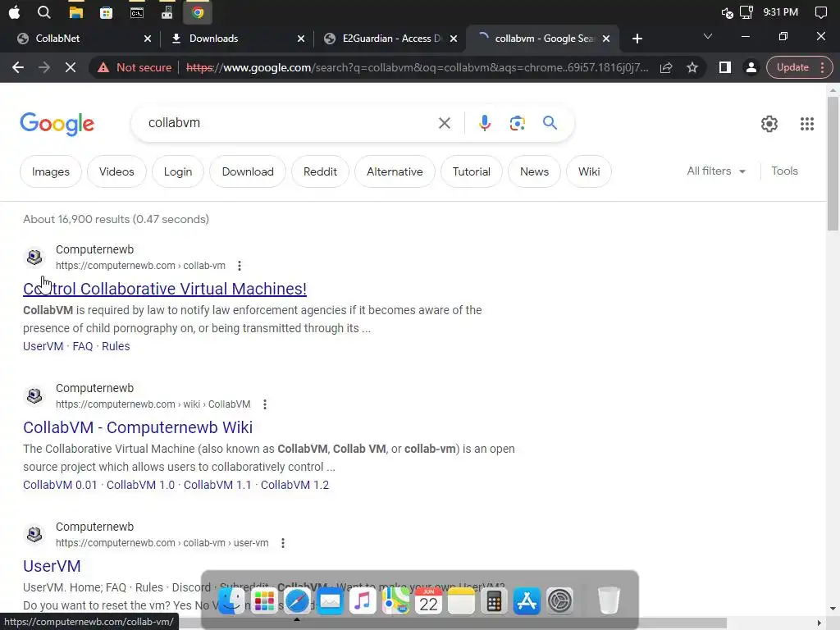
Task: Select the Tutorial search chip
Action: coord(472,171)
